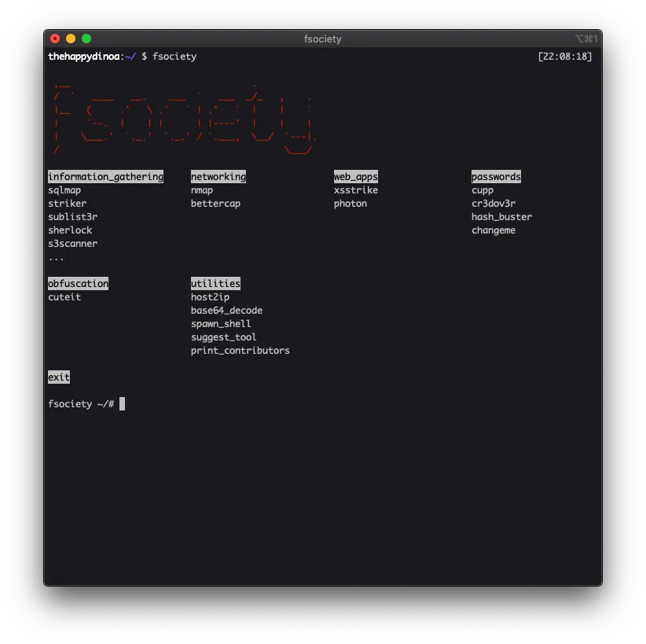
Task: Open the host2ip utility
Action: (211, 296)
